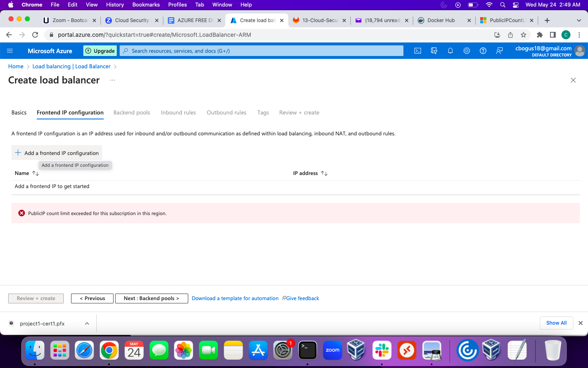
Task: Open the Inbound rules tab
Action: click(178, 112)
